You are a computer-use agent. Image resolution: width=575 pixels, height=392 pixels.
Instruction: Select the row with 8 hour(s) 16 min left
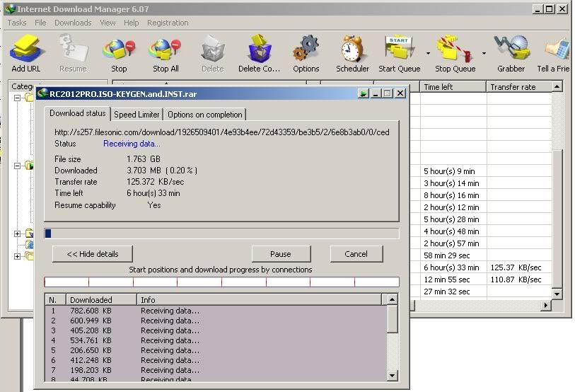[480, 195]
